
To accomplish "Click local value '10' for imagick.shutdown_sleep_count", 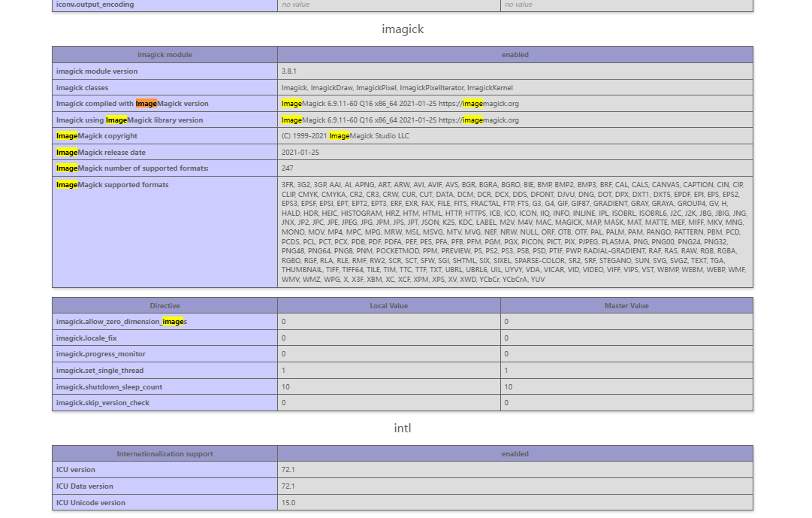I will coord(285,387).
